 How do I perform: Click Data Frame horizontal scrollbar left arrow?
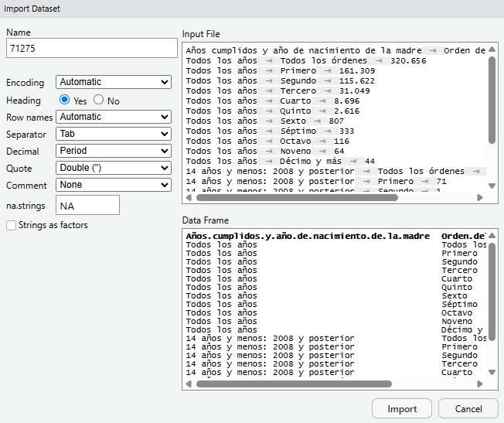click(x=189, y=383)
